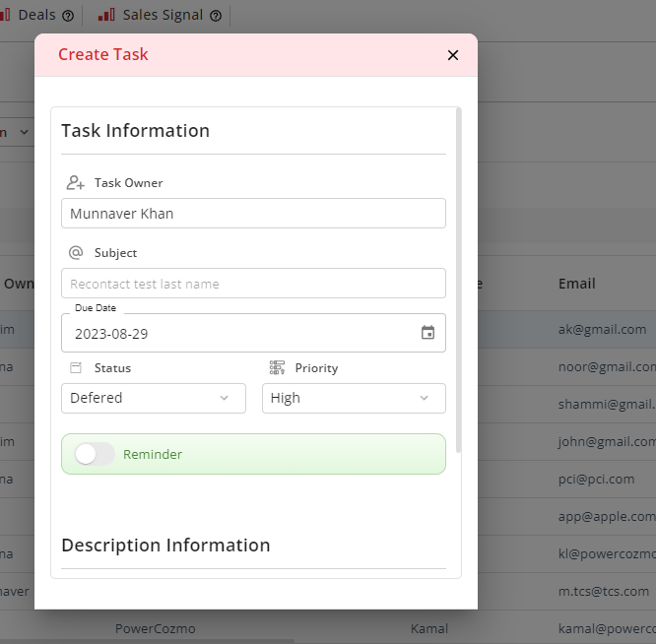656x644 pixels.
Task: Click the Priority list icon
Action: click(277, 367)
